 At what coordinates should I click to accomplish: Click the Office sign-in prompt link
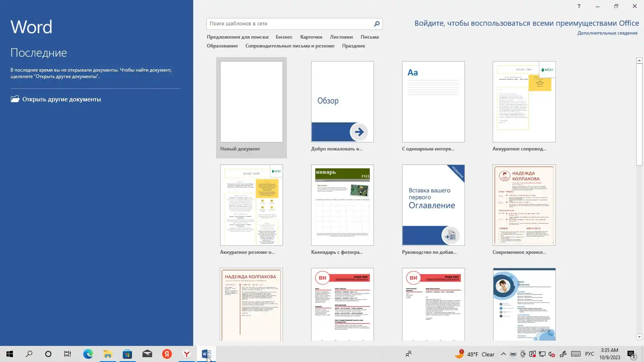click(527, 23)
